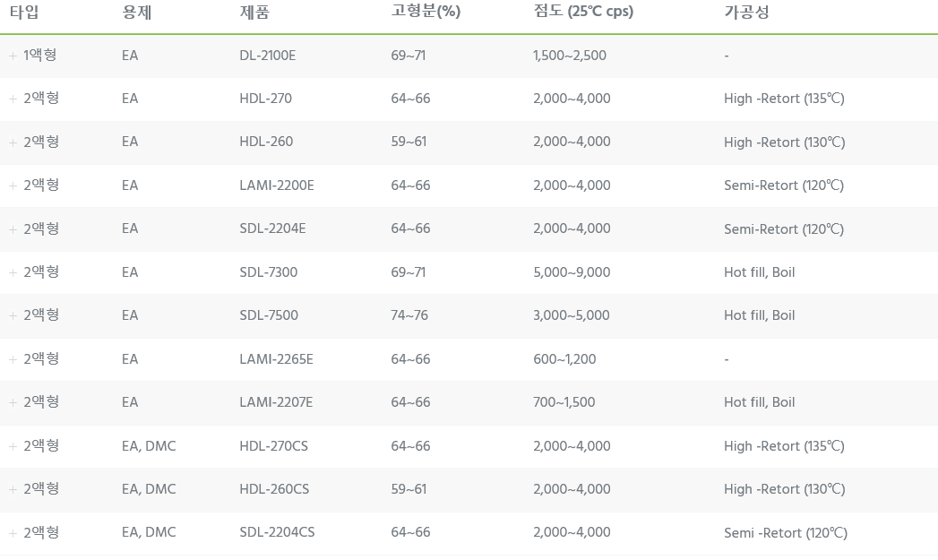
Task: Select the SDL-2204E product name
Action: click(x=272, y=228)
